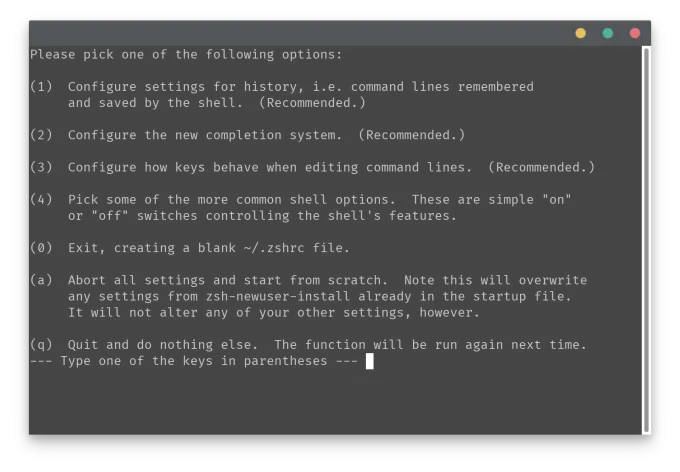Click the yellow window control dot
The width and height of the screenshot is (680, 472).
pos(580,33)
